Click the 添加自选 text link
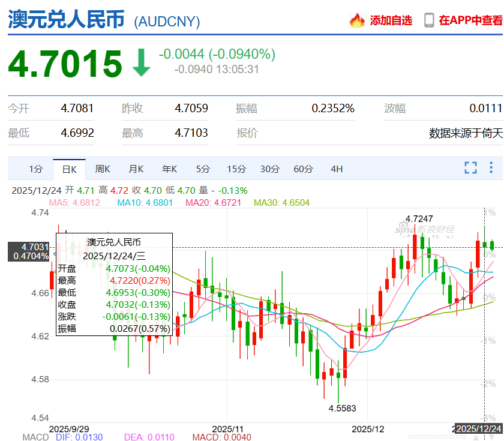The height and width of the screenshot is (441, 504). (391, 20)
